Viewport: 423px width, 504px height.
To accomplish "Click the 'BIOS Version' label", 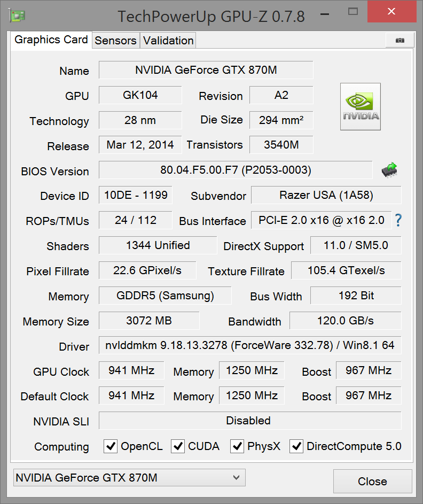I will (x=55, y=172).
